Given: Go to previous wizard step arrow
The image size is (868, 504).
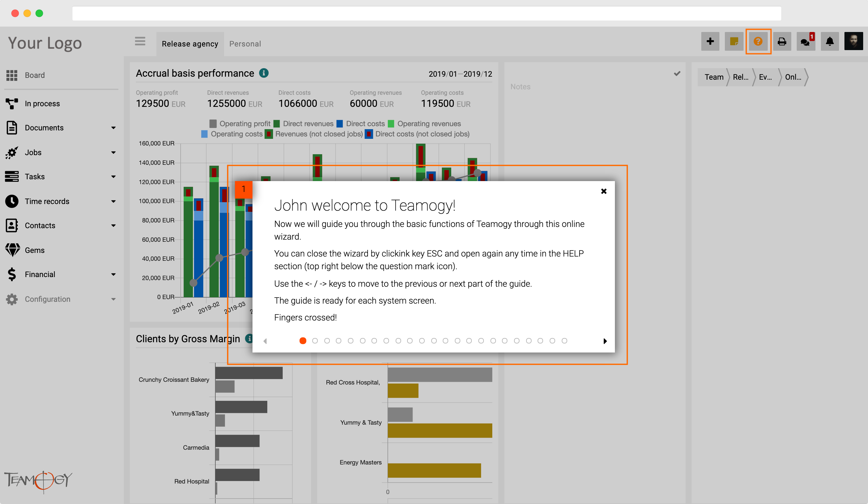Looking at the screenshot, I should [265, 341].
